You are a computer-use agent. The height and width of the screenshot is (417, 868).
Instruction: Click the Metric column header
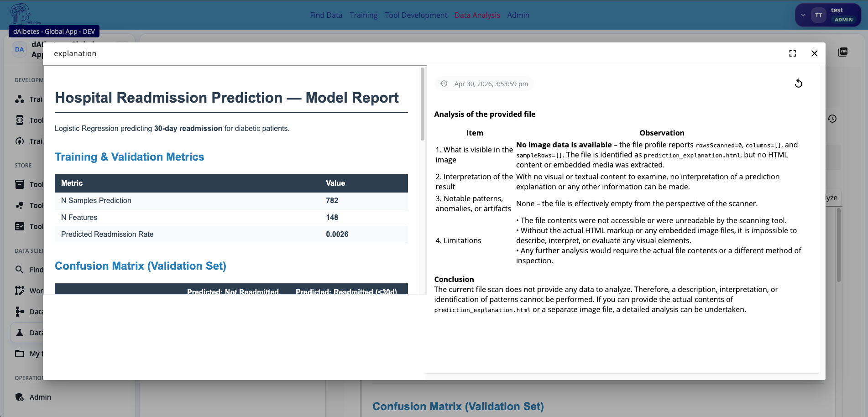tap(72, 183)
